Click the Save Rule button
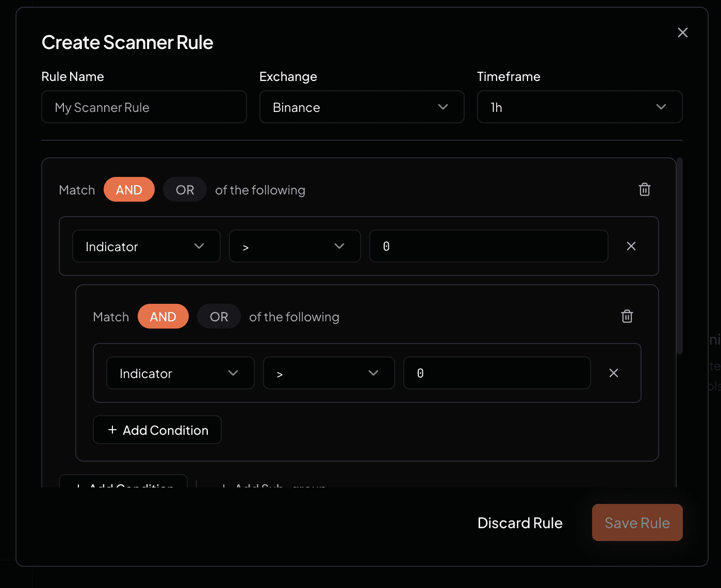 (637, 522)
